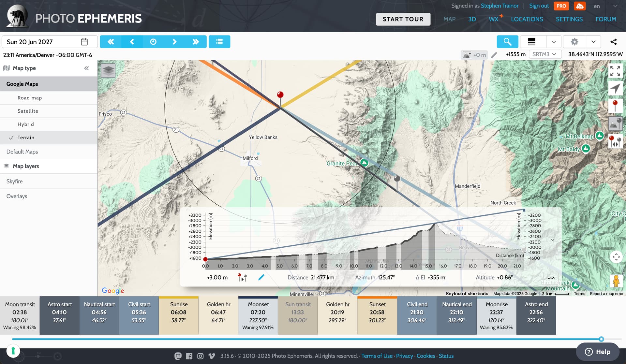This screenshot has height=364, width=626.
Task: Open the Terms of Use footer link
Action: (377, 356)
